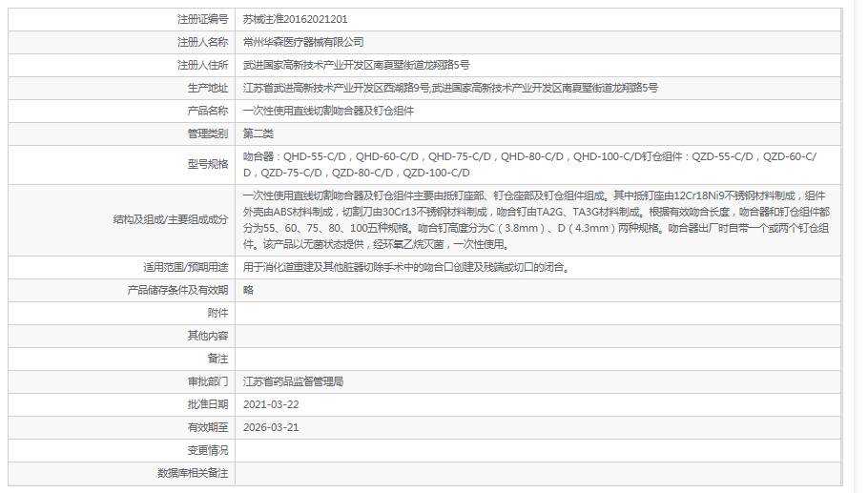Select the address ending 龙翔路5号 in 注册人住所 row

point(357,65)
